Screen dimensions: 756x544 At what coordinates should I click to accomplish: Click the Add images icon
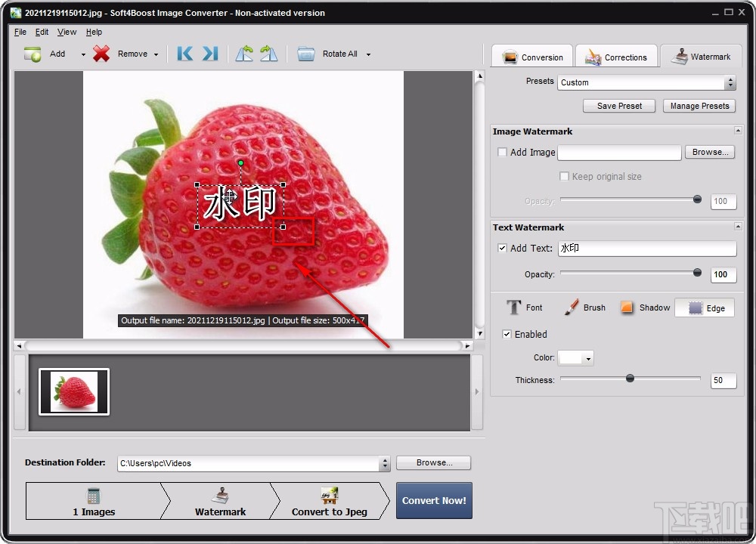(32, 54)
